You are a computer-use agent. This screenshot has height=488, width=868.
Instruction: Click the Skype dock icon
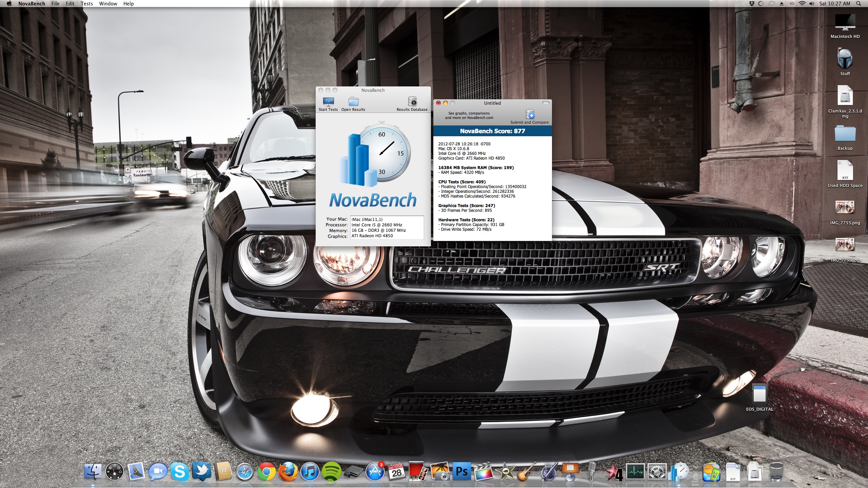[x=180, y=472]
